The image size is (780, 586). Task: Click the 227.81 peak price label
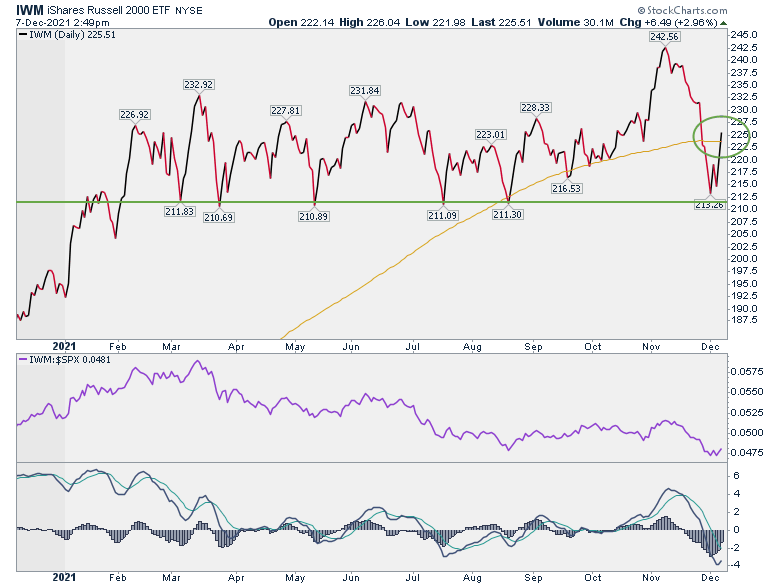[286, 110]
